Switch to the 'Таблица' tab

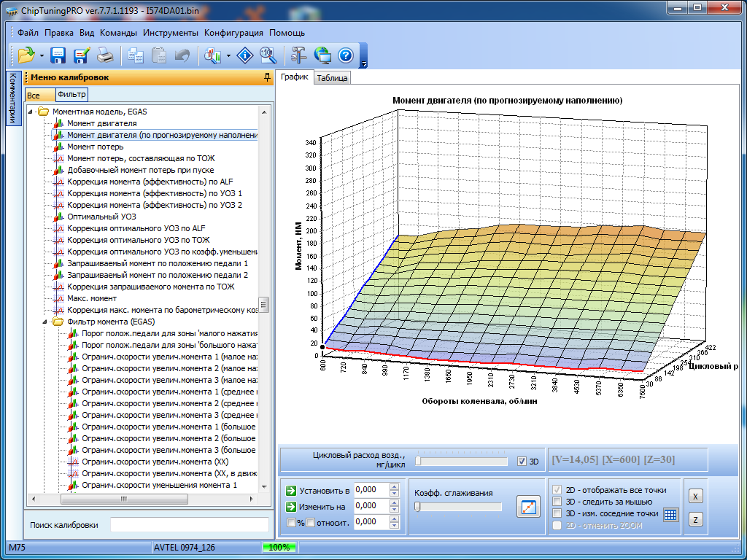tap(332, 78)
